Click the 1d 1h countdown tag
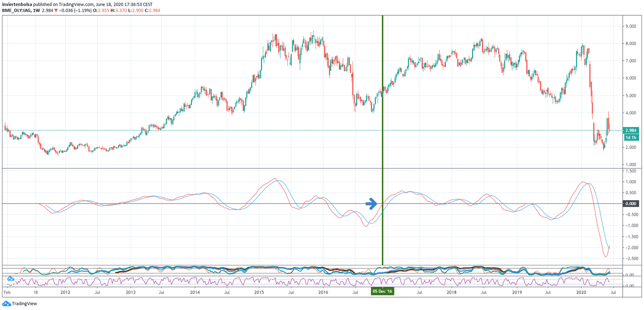Image resolution: width=644 pixels, height=310 pixels. click(631, 138)
